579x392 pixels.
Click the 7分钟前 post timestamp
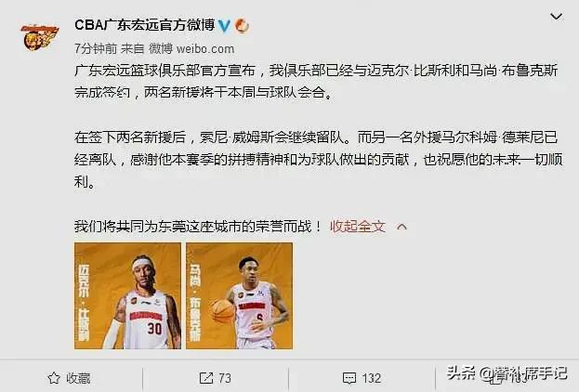click(x=96, y=48)
